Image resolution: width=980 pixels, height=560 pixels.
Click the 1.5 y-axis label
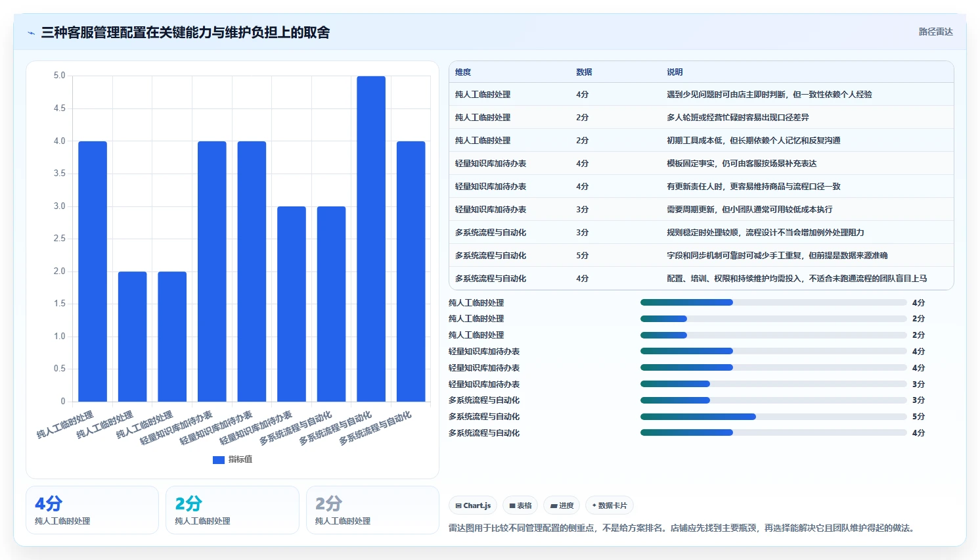pyautogui.click(x=59, y=304)
